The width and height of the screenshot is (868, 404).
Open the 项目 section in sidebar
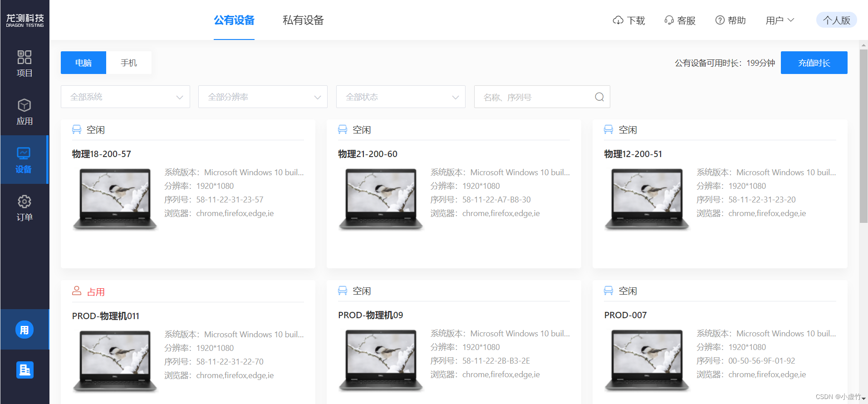click(x=25, y=64)
